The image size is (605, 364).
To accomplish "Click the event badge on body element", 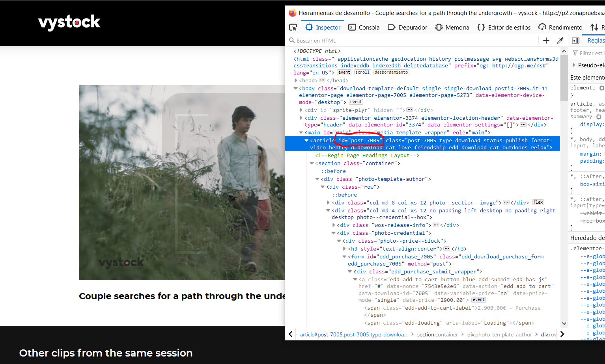I will [x=356, y=102].
